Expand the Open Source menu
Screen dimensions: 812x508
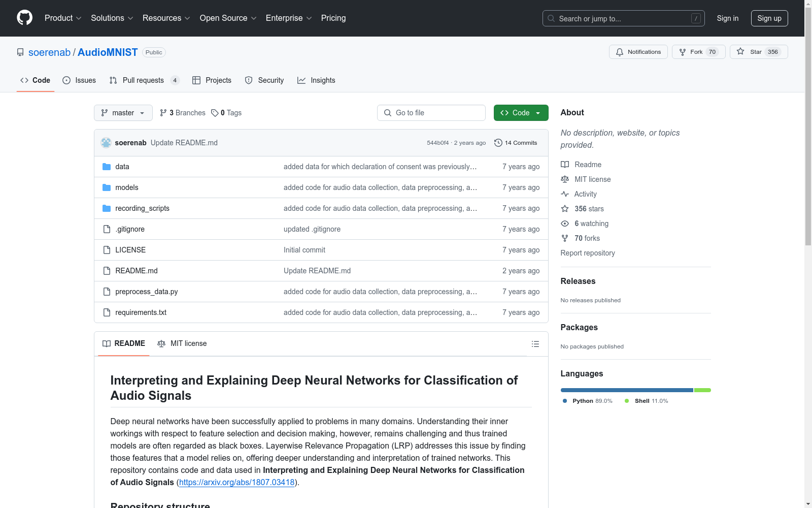pyautogui.click(x=228, y=18)
